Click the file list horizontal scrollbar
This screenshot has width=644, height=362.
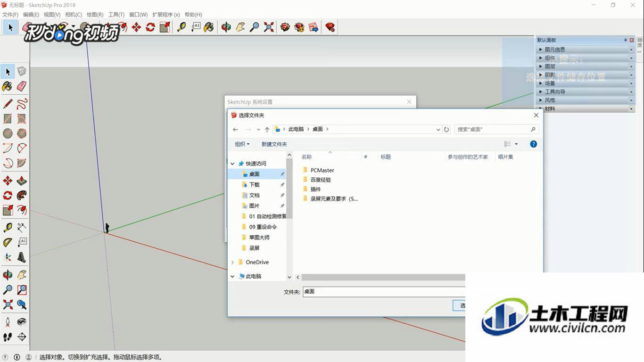click(x=383, y=278)
